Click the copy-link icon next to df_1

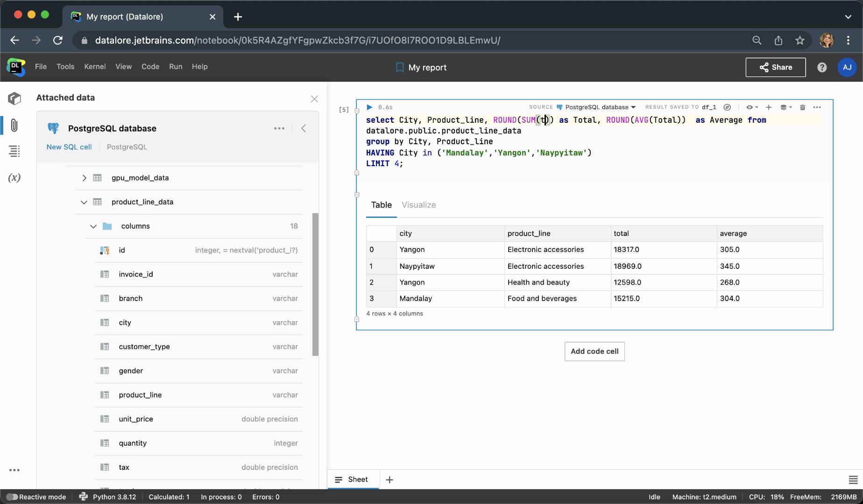coord(727,107)
